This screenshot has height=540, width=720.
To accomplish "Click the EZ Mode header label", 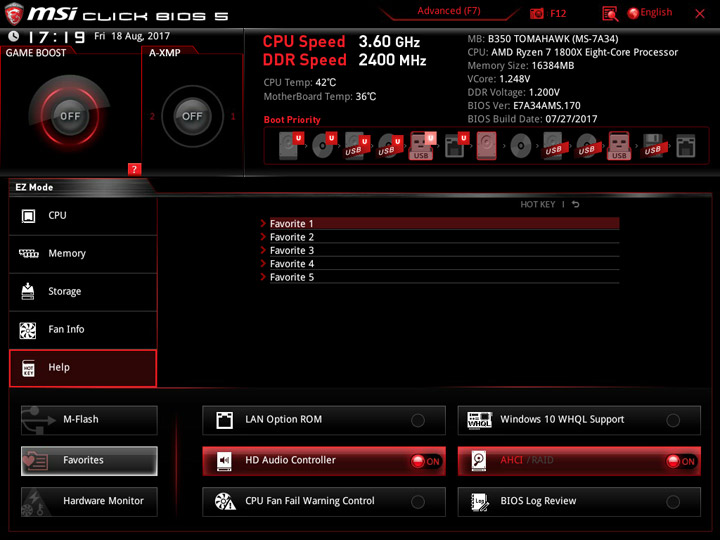I will pyautogui.click(x=34, y=187).
